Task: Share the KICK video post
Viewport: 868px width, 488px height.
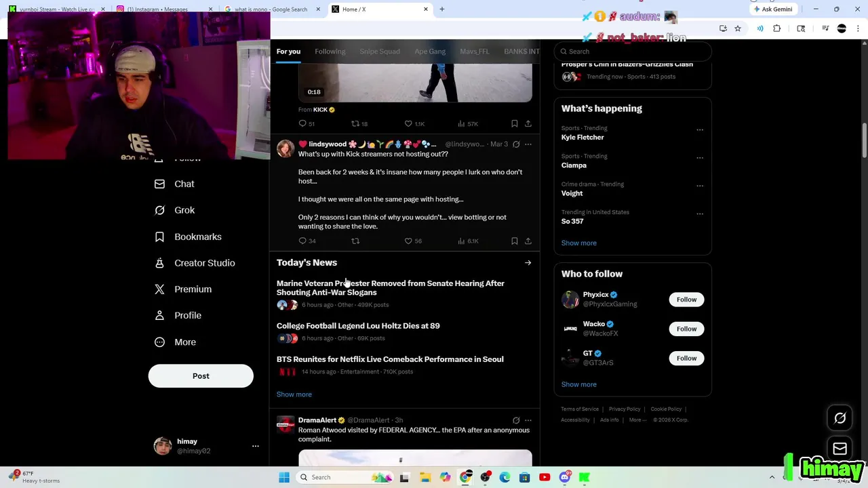Action: point(528,123)
